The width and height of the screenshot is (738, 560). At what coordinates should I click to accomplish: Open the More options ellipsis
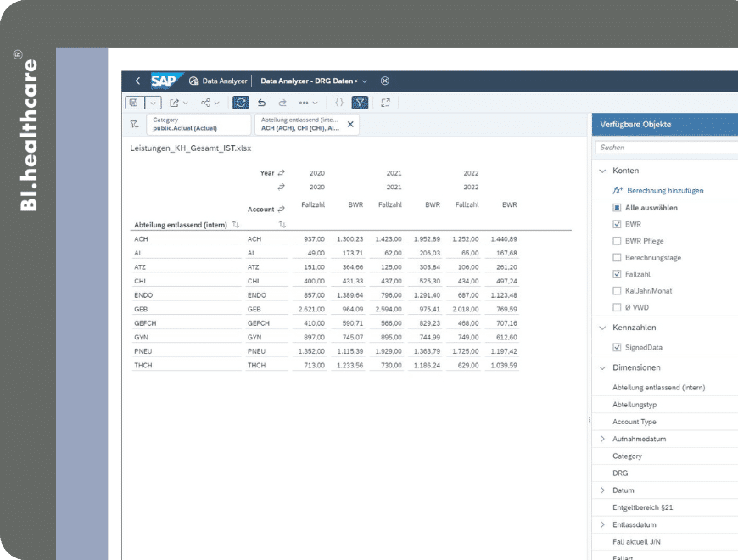tap(304, 103)
